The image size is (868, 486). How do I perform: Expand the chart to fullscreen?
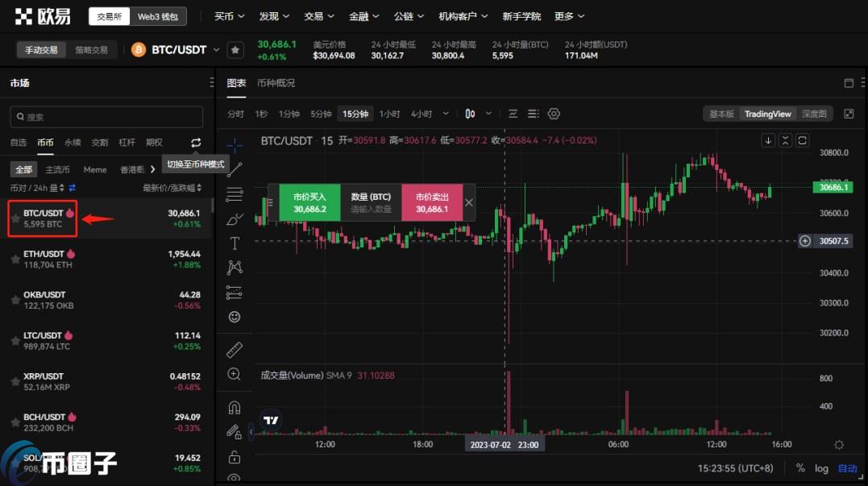[x=849, y=114]
